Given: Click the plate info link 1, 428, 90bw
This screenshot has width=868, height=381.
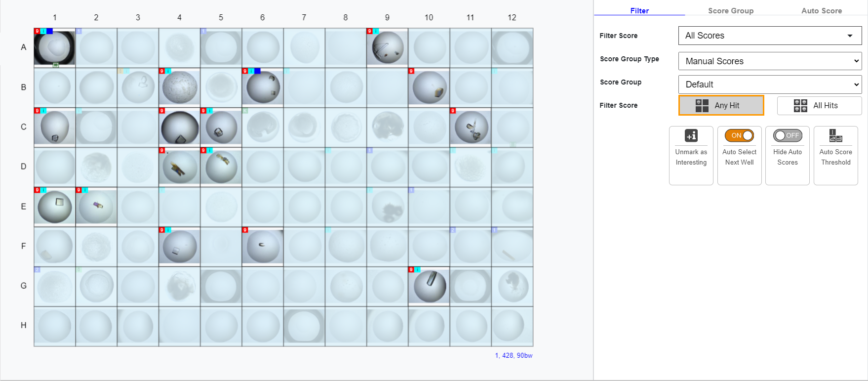Looking at the screenshot, I should [x=513, y=356].
